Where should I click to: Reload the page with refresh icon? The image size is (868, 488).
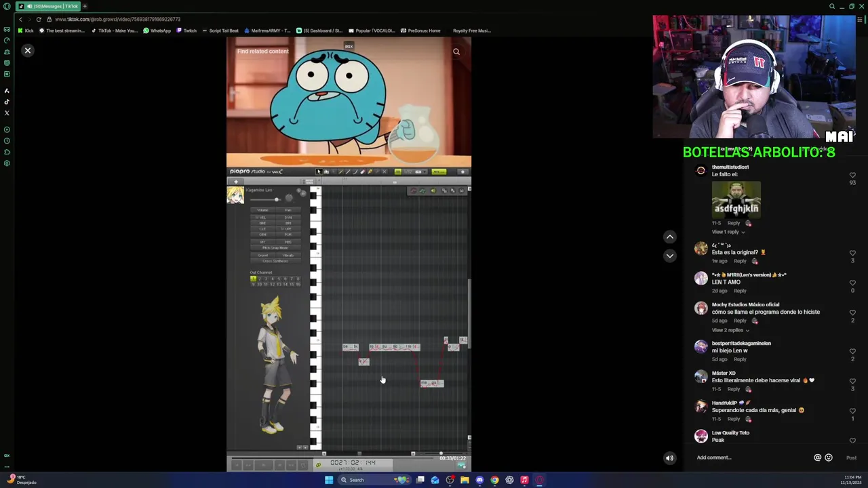coord(39,19)
